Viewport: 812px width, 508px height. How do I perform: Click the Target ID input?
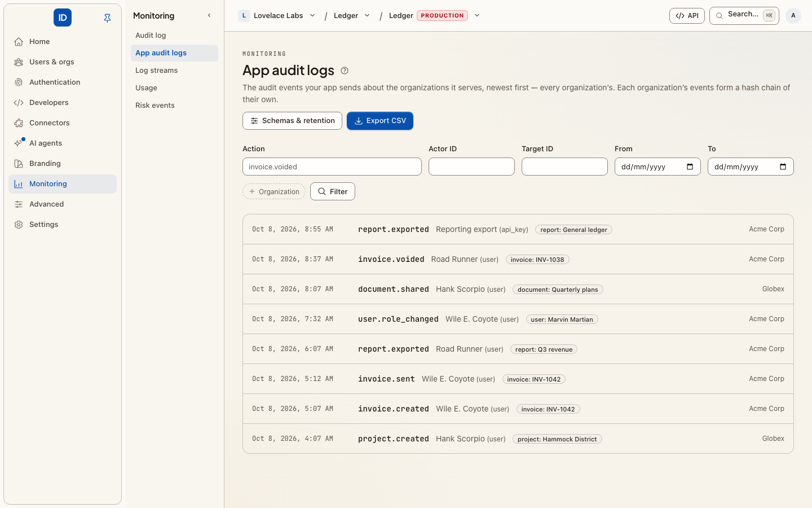(x=564, y=167)
